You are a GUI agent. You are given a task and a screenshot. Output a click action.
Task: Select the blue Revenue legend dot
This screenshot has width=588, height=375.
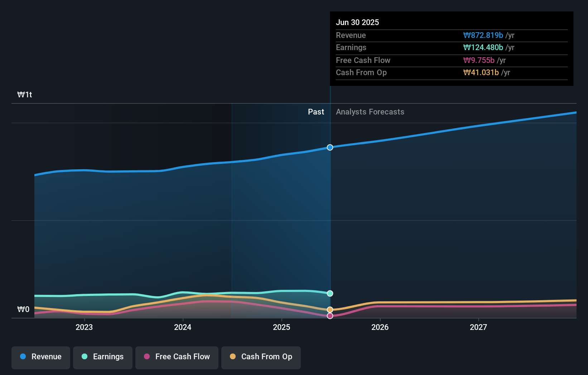pos(23,357)
